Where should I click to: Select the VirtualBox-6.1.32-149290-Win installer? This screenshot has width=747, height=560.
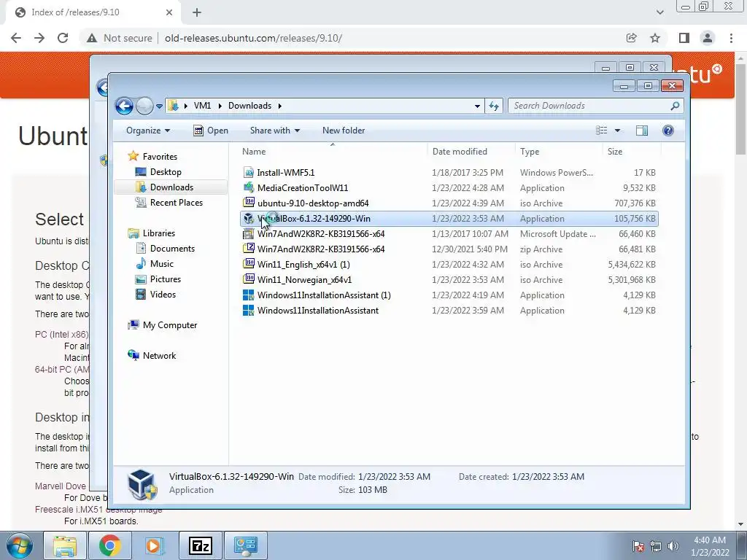(x=449, y=219)
